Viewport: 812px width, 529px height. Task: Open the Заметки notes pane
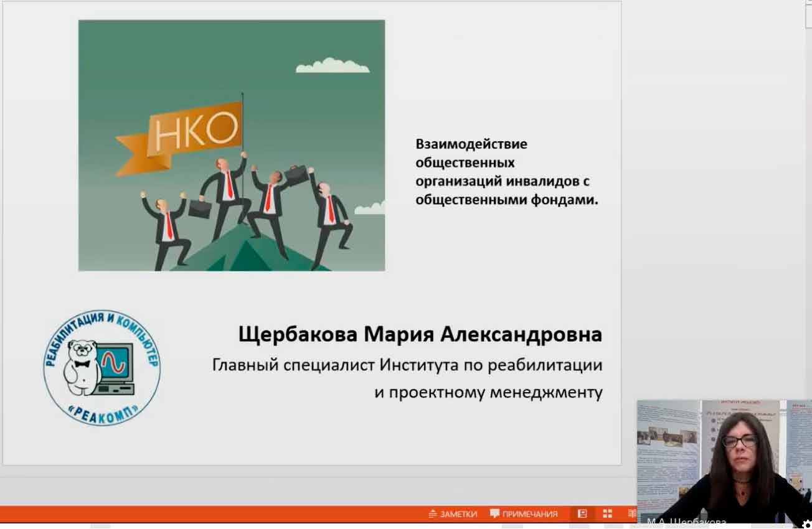click(453, 514)
